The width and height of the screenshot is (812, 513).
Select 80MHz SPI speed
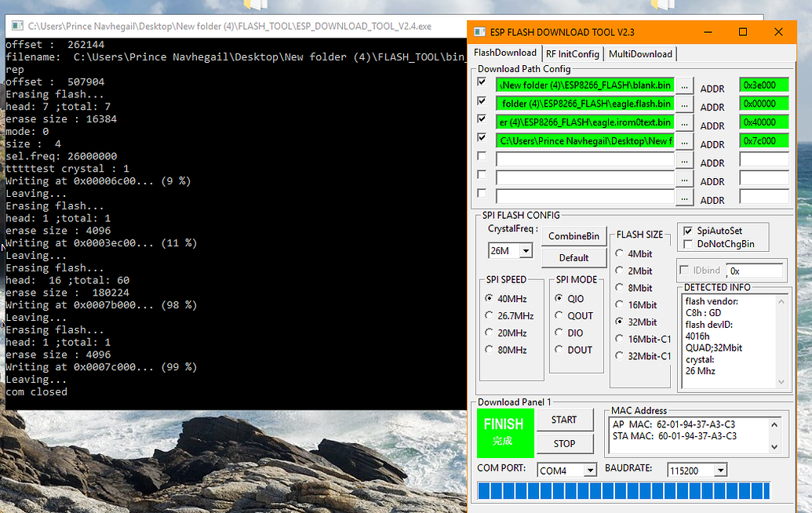(x=490, y=350)
